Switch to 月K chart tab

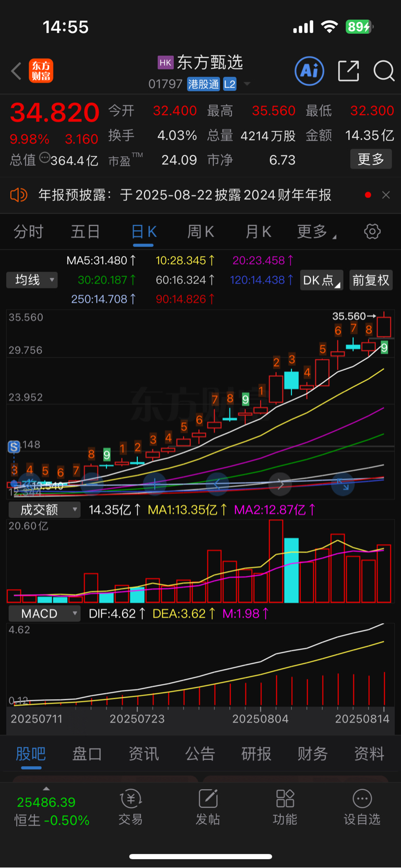pyautogui.click(x=258, y=232)
